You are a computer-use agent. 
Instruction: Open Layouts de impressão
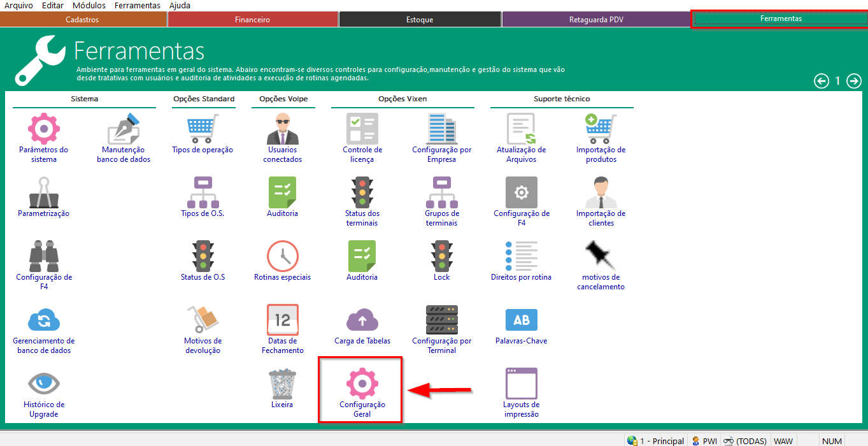click(521, 384)
